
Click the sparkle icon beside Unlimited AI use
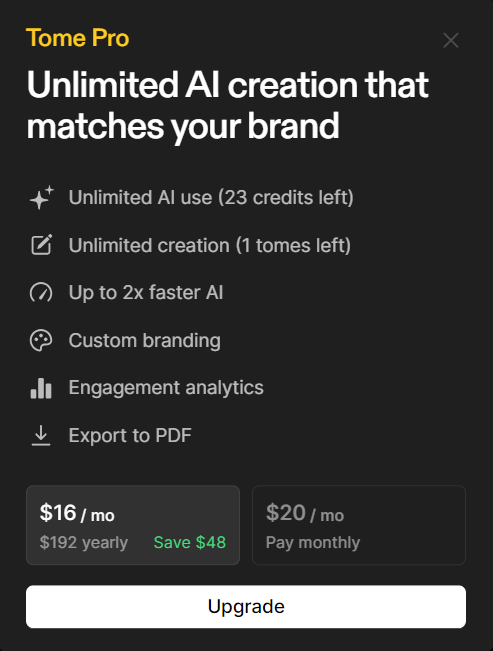[x=42, y=198]
